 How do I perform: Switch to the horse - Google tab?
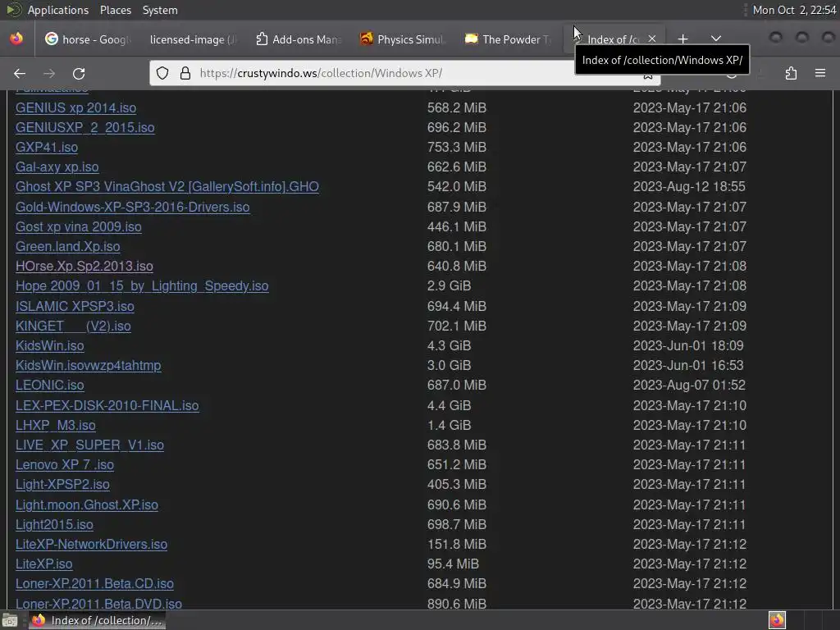(x=87, y=39)
